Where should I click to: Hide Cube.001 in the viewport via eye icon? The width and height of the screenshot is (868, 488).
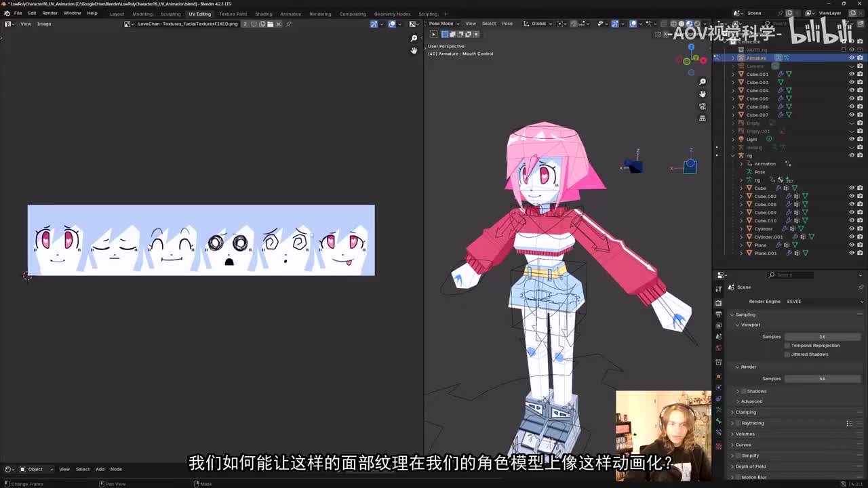coord(852,74)
